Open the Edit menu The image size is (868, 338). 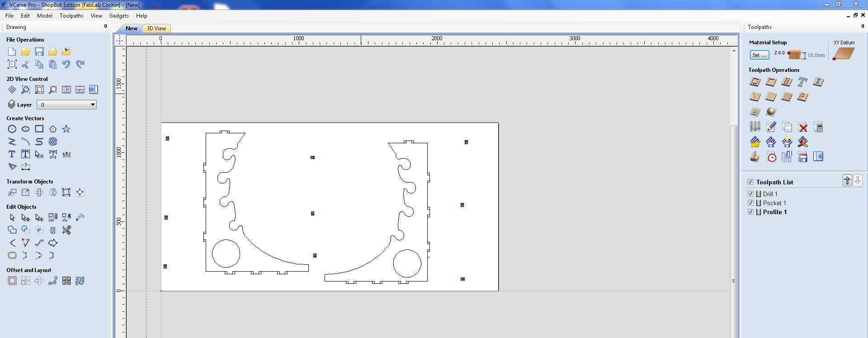click(25, 15)
